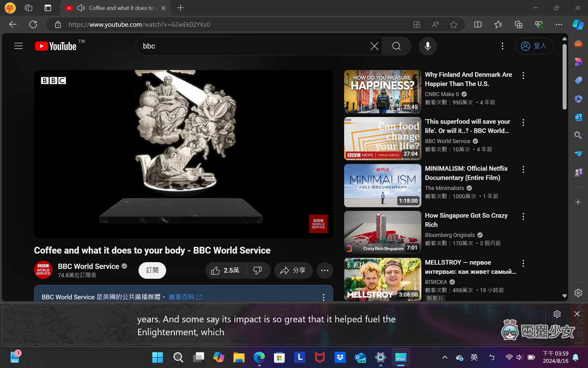Image resolution: width=588 pixels, height=368 pixels.
Task: Open the Windows Start menu
Action: (158, 357)
